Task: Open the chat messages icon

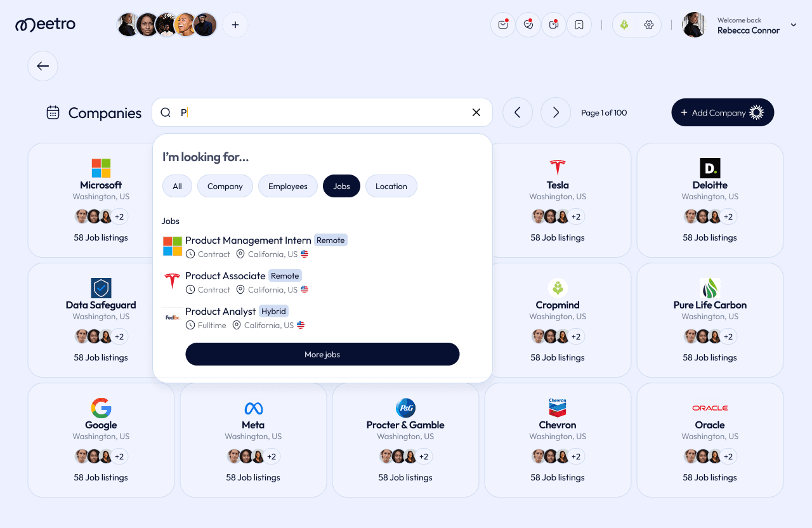Action: (x=528, y=25)
